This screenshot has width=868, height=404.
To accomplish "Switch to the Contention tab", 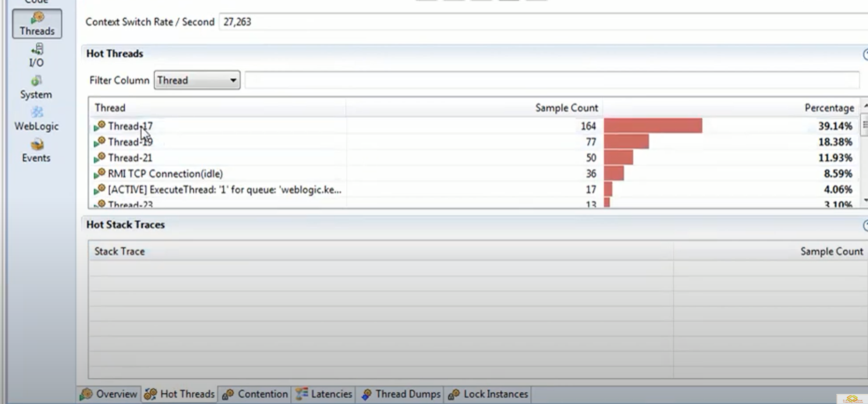I will click(x=256, y=394).
